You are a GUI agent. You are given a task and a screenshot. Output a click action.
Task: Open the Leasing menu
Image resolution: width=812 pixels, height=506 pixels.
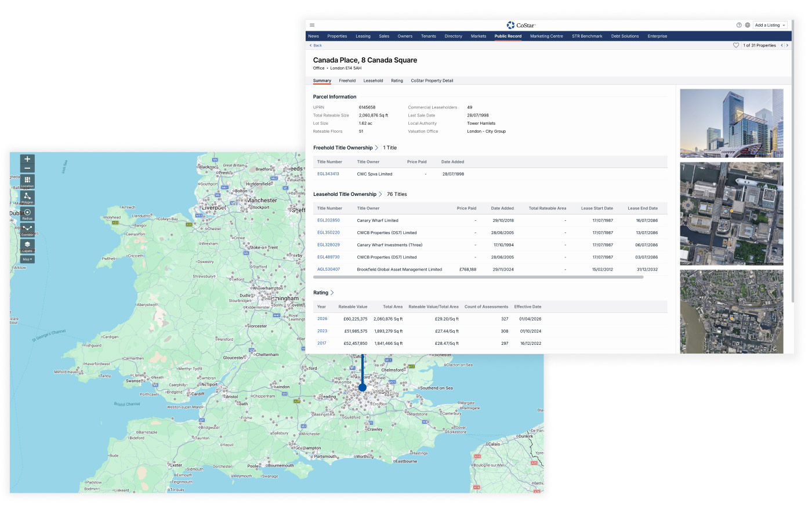[x=363, y=36]
